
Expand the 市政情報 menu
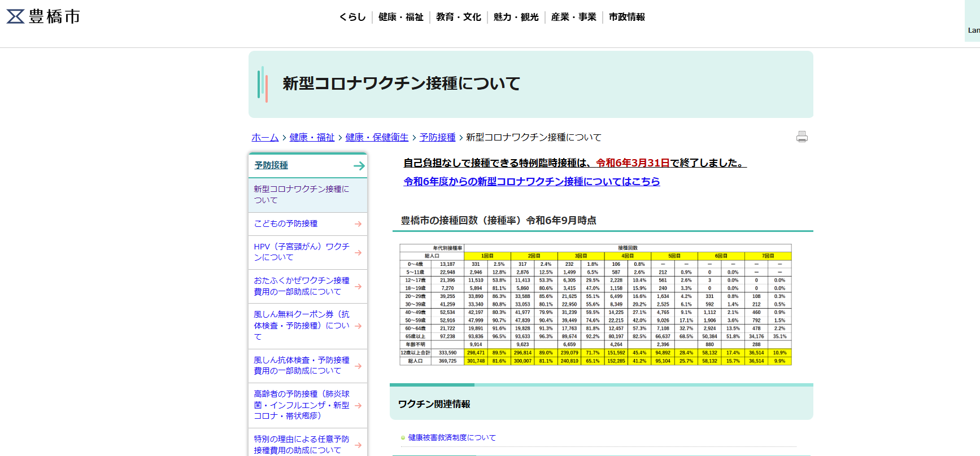point(627,17)
